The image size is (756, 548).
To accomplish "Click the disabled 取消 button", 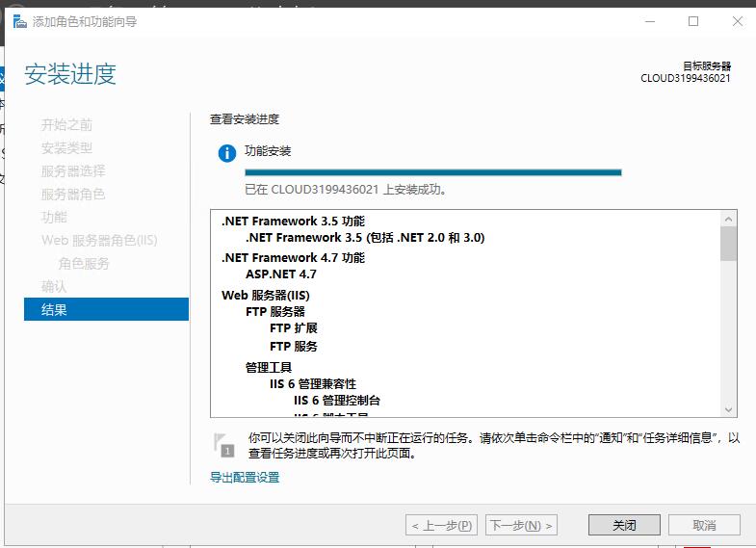I will click(x=704, y=525).
